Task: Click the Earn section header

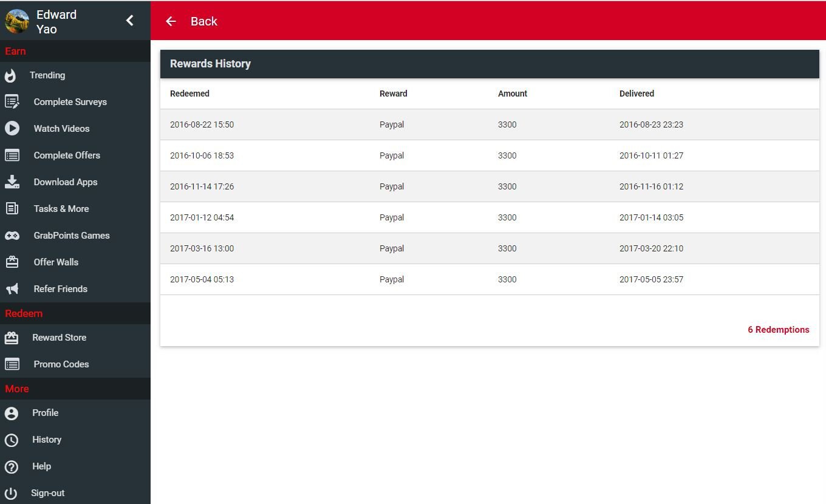Action: click(x=15, y=51)
